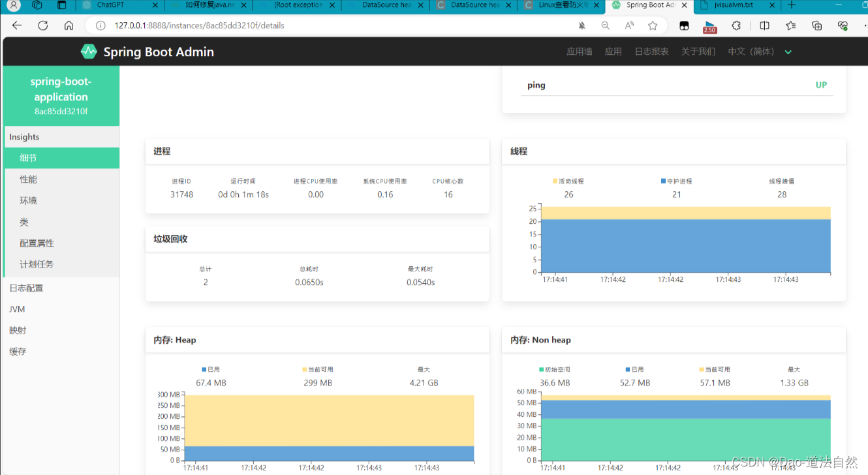This screenshot has width=868, height=475.
Task: Click the Heap max value 4.21 GB
Action: pyautogui.click(x=424, y=383)
